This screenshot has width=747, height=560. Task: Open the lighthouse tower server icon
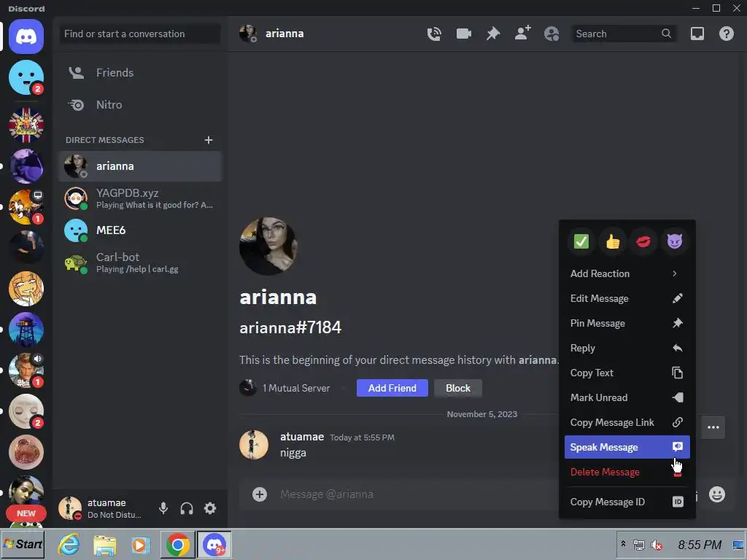pyautogui.click(x=26, y=330)
